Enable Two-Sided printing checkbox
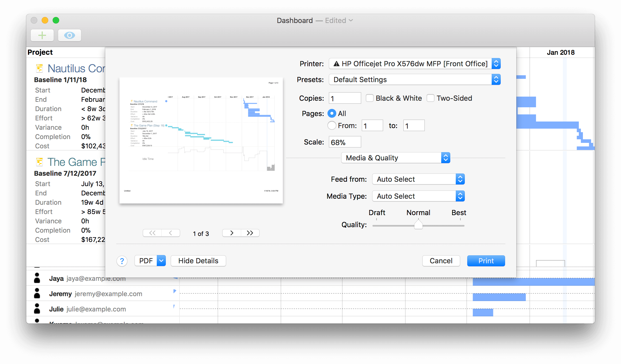621x364 pixels. (431, 97)
